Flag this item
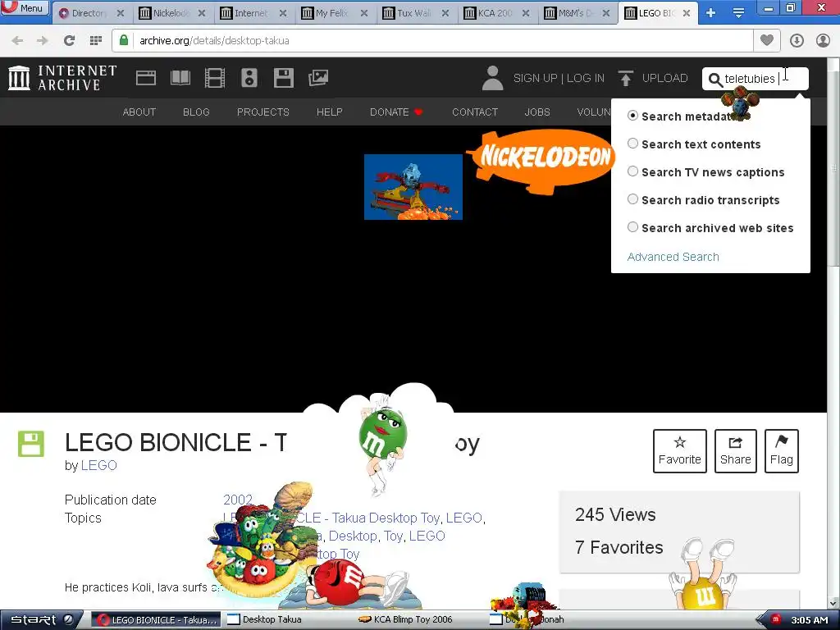This screenshot has height=630, width=840. [x=782, y=451]
